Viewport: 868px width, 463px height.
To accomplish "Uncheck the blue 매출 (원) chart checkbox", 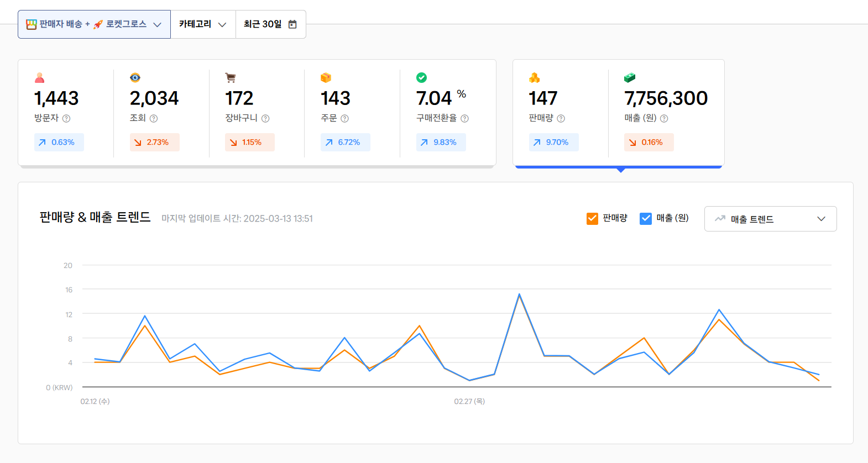I will [x=646, y=219].
